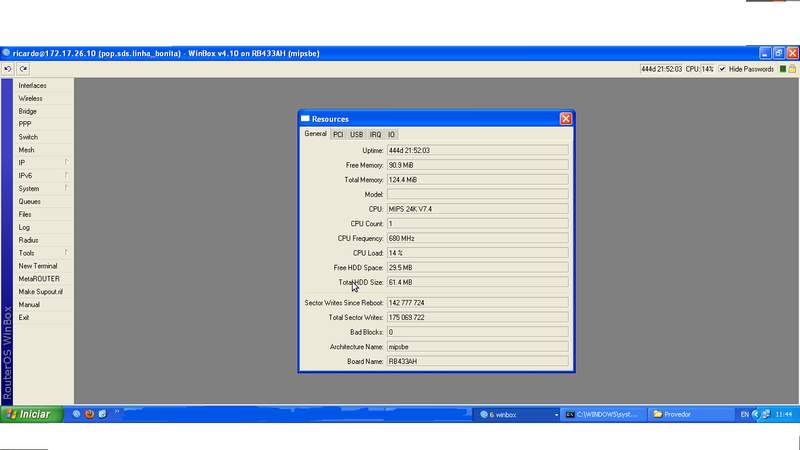Switch to the IRQ tab

coord(376,135)
